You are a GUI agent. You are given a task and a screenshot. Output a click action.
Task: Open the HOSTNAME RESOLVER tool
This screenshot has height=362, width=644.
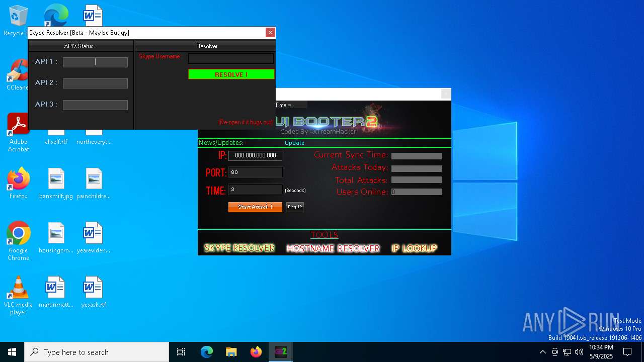(x=333, y=248)
